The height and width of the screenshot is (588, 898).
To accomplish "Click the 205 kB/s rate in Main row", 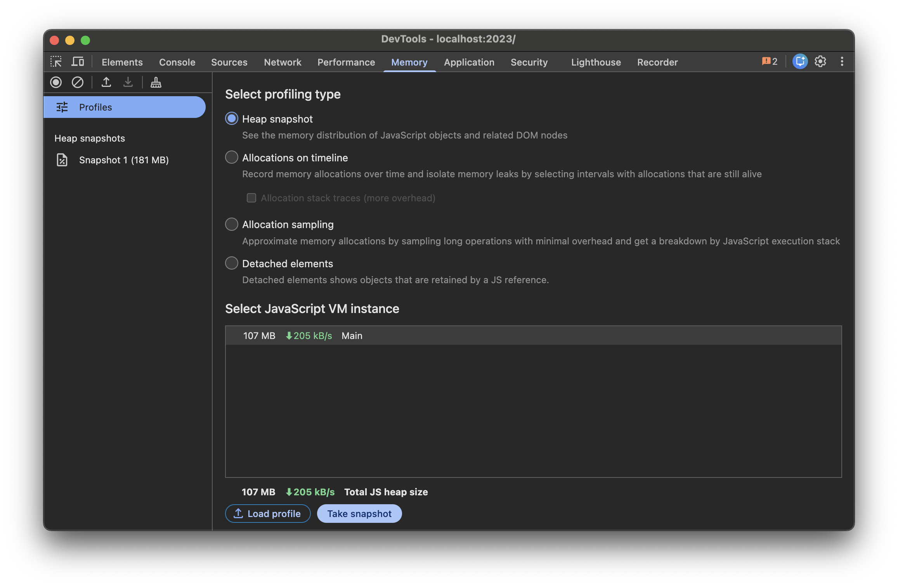I will point(309,336).
